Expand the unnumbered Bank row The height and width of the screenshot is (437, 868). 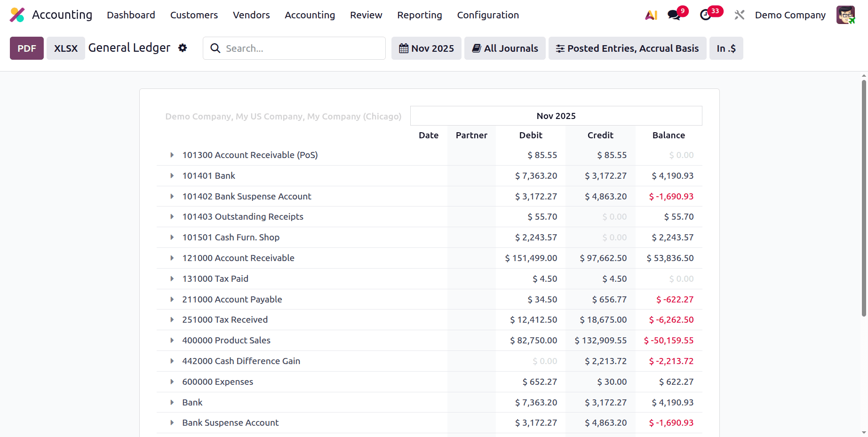pyautogui.click(x=172, y=403)
